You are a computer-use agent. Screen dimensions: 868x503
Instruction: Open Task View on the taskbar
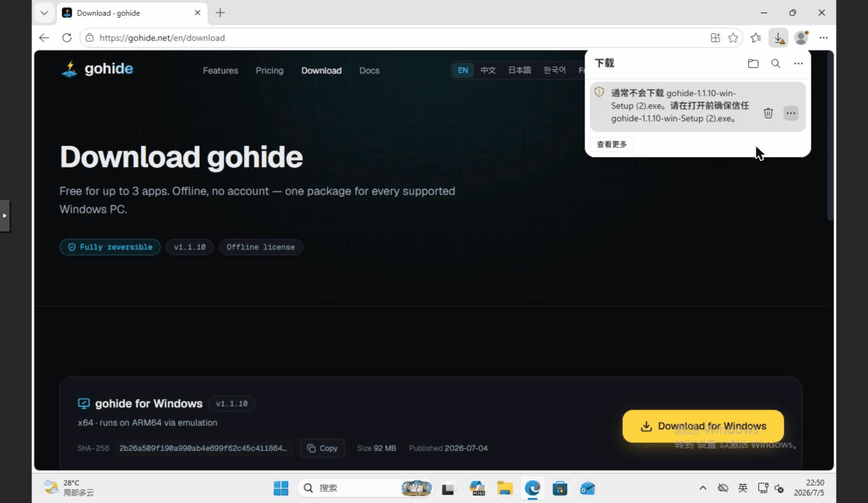pyautogui.click(x=448, y=488)
